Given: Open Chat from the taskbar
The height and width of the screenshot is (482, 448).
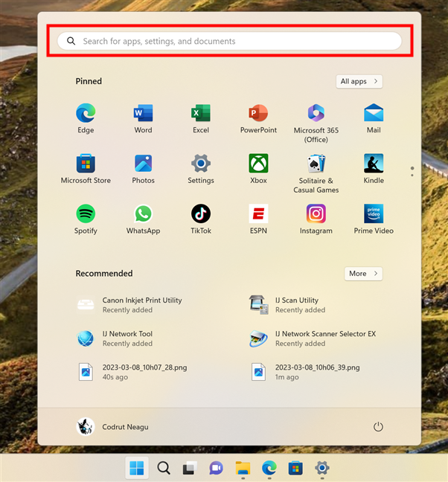Looking at the screenshot, I should click(x=216, y=468).
